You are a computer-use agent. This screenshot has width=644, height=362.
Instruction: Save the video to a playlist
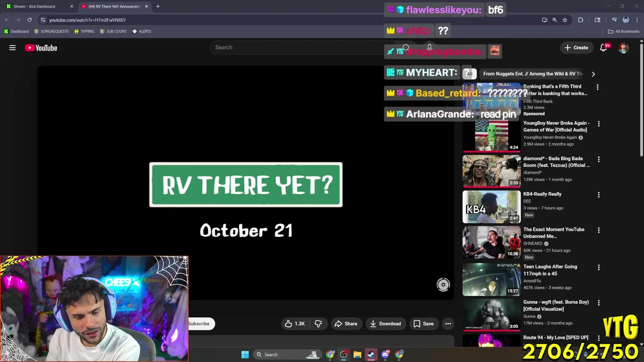pos(424,324)
